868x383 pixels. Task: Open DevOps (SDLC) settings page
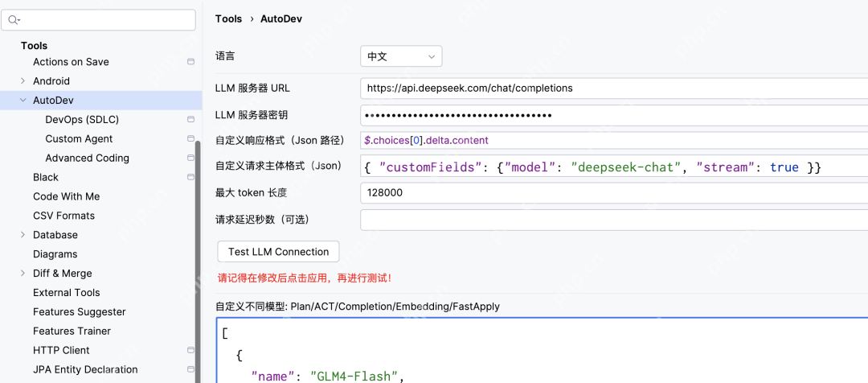(x=82, y=120)
